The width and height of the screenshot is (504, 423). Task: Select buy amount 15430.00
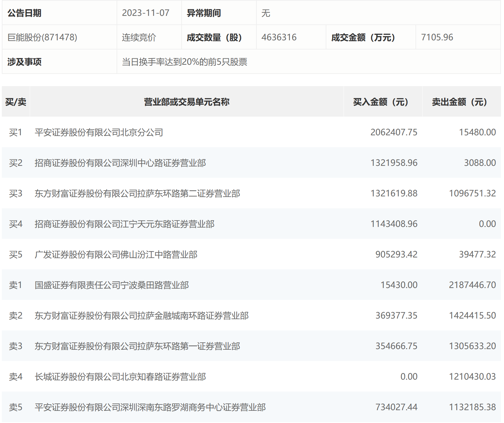[399, 285]
